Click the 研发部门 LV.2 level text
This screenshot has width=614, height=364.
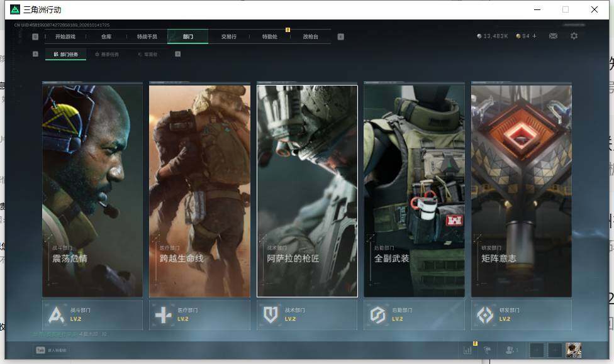(505, 319)
